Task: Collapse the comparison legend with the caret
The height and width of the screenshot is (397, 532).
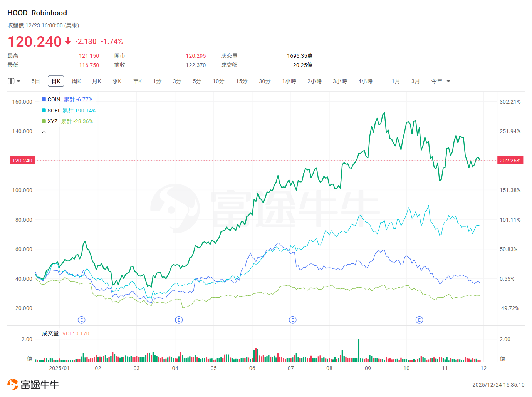Action: point(44,132)
